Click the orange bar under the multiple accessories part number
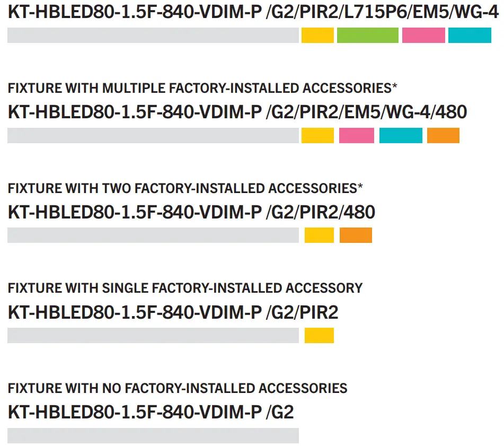Screen dimensions: 504x446 pos(443,136)
